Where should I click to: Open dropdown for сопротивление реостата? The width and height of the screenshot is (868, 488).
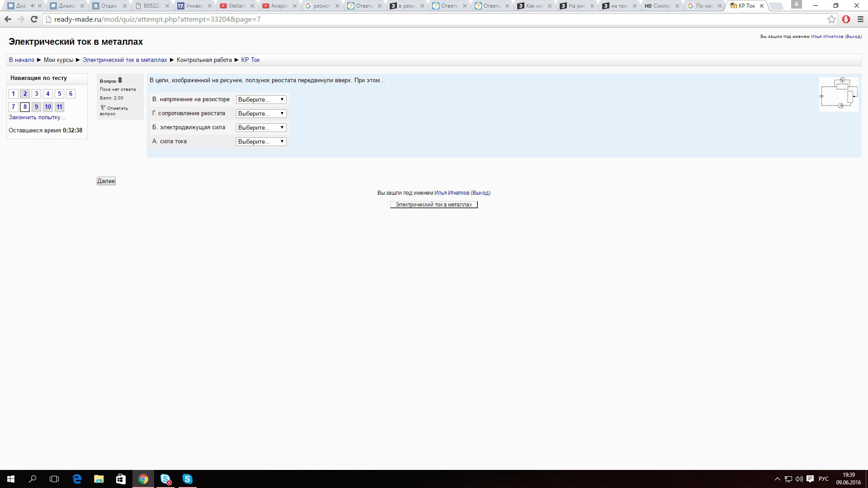tap(261, 113)
